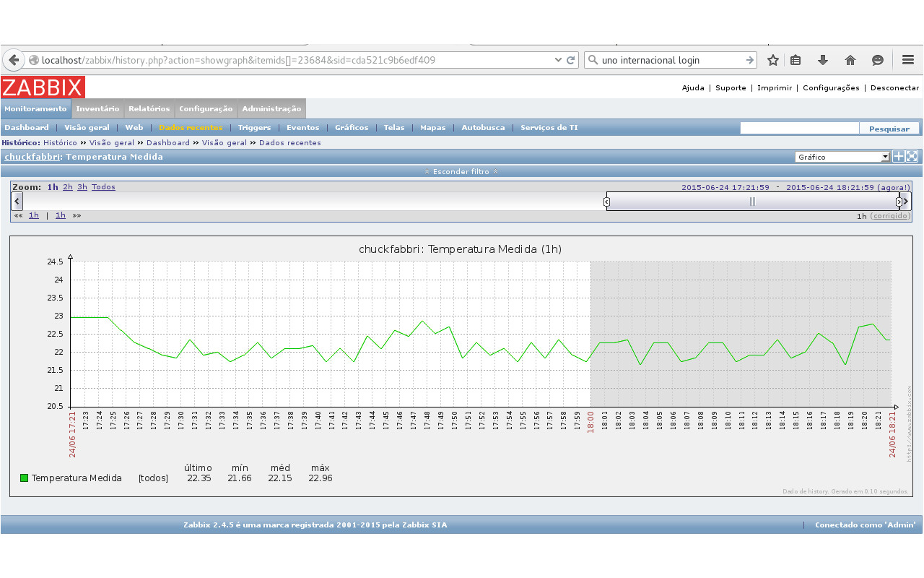The height and width of the screenshot is (578, 924).
Task: Open the Autobusca submenu item
Action: [x=483, y=128]
